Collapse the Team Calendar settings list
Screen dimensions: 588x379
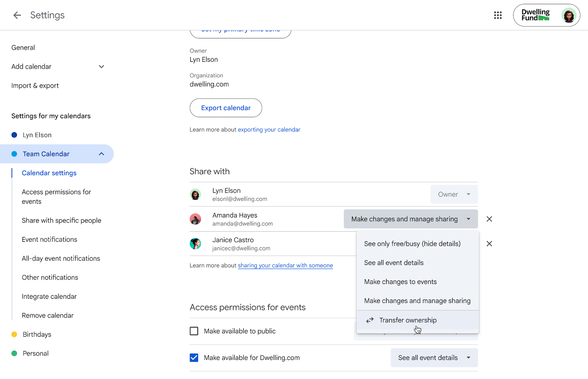(101, 154)
